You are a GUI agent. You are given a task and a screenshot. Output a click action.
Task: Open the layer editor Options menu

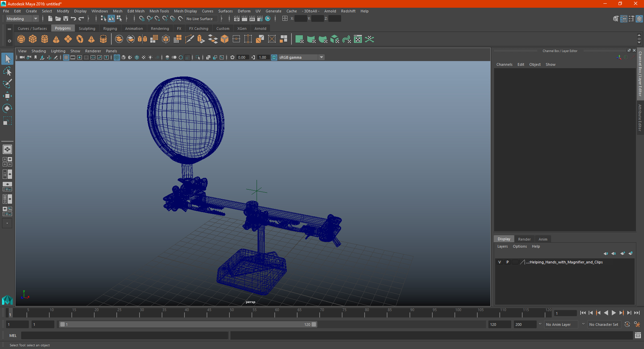click(520, 246)
